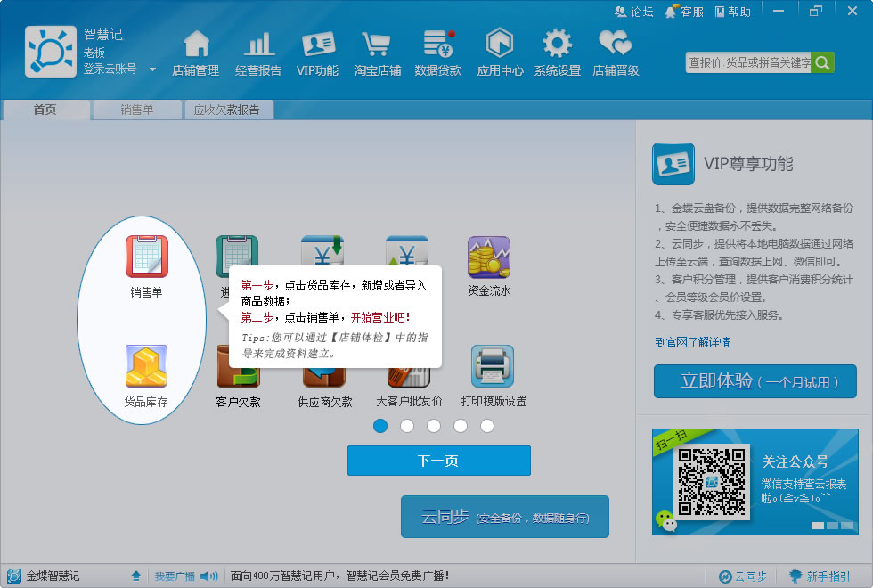873x588 pixels.
Task: Click the 智慧记 lightbulb logo
Action: [x=51, y=52]
